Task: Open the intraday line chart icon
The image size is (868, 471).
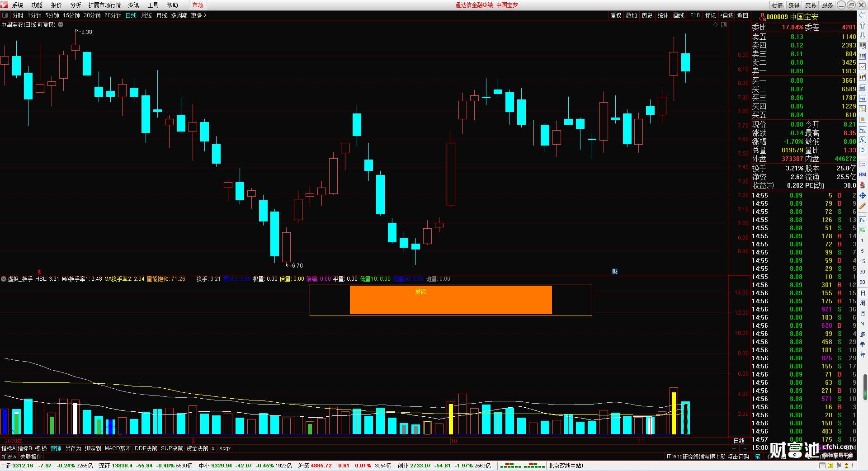Action: [863, 67]
